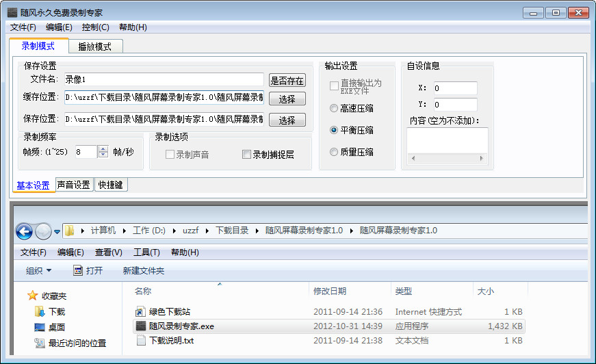The width and height of the screenshot is (596, 364).
Task: Expand the arrow after 下载目录 in the address bar
Action: [257, 231]
